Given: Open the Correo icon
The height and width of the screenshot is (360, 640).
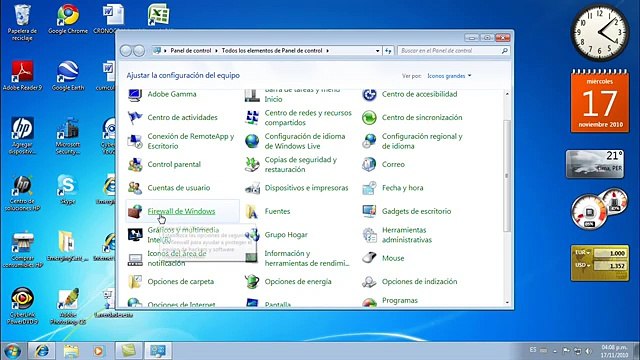Looking at the screenshot, I should (x=369, y=164).
